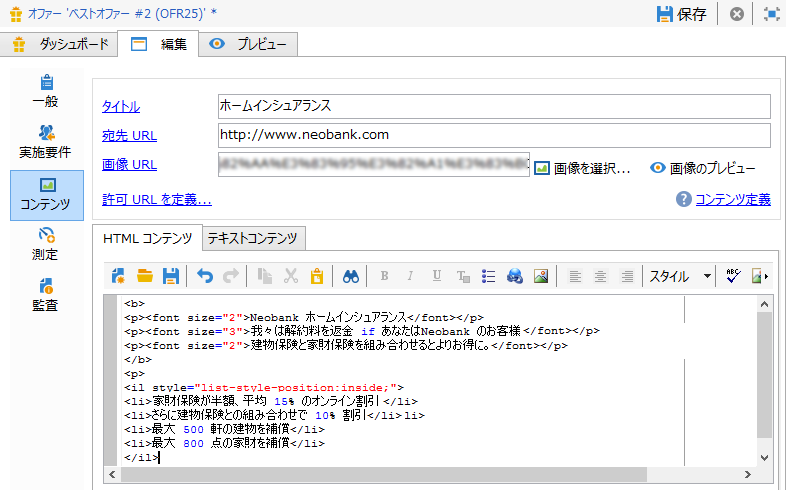Insert an image via toolbar picture icon
798x490 pixels.
[541, 276]
